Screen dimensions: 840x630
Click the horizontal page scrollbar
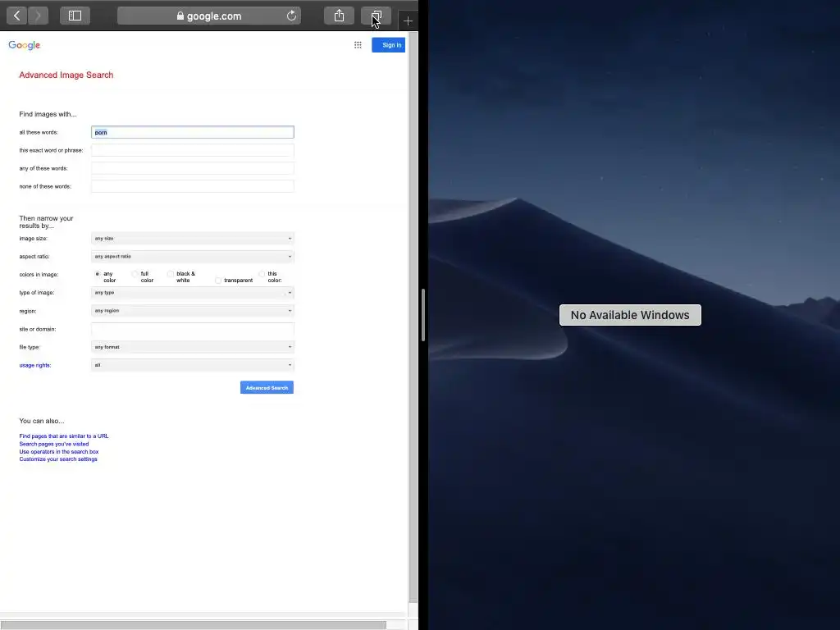(x=193, y=625)
